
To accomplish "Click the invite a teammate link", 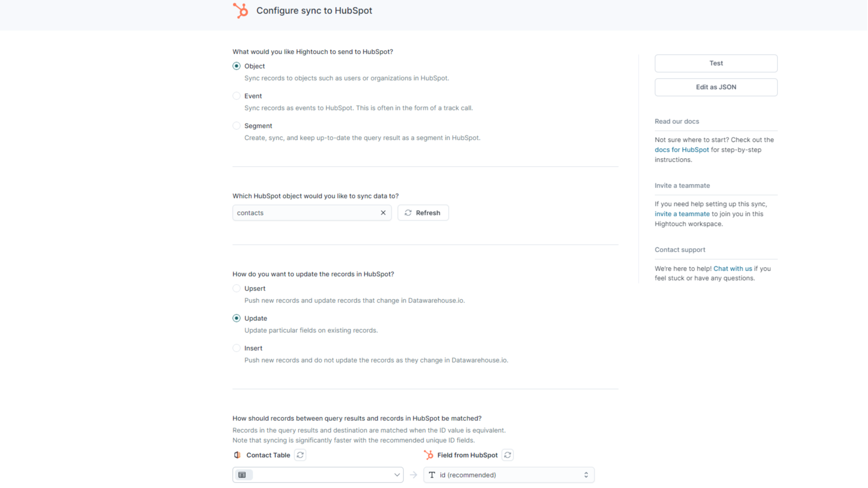I will [x=682, y=214].
